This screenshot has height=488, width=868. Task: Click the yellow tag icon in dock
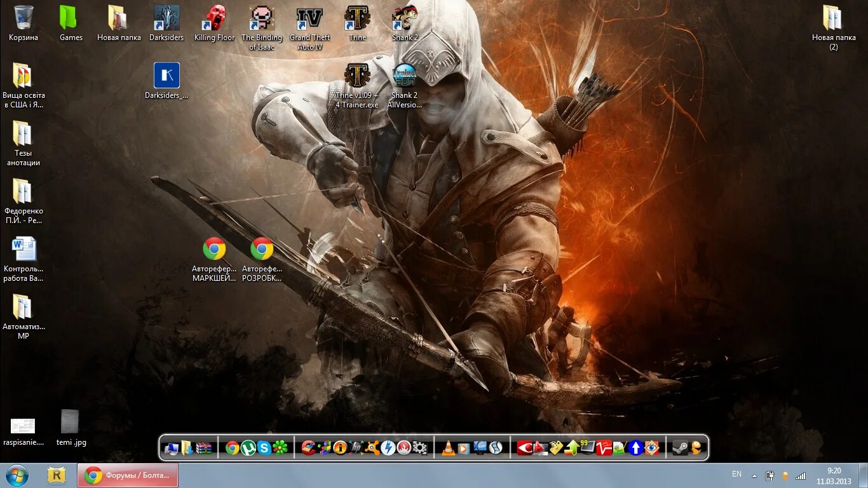[x=556, y=448]
